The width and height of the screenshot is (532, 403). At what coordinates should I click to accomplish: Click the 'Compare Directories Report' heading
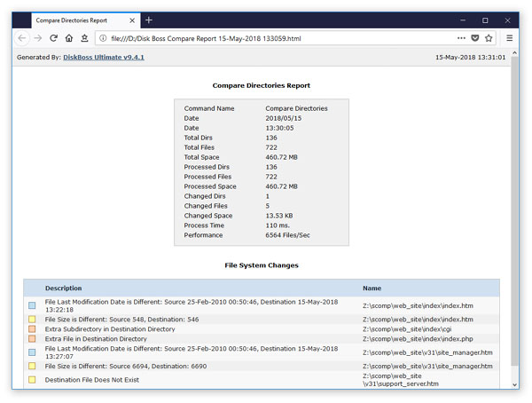pos(262,85)
